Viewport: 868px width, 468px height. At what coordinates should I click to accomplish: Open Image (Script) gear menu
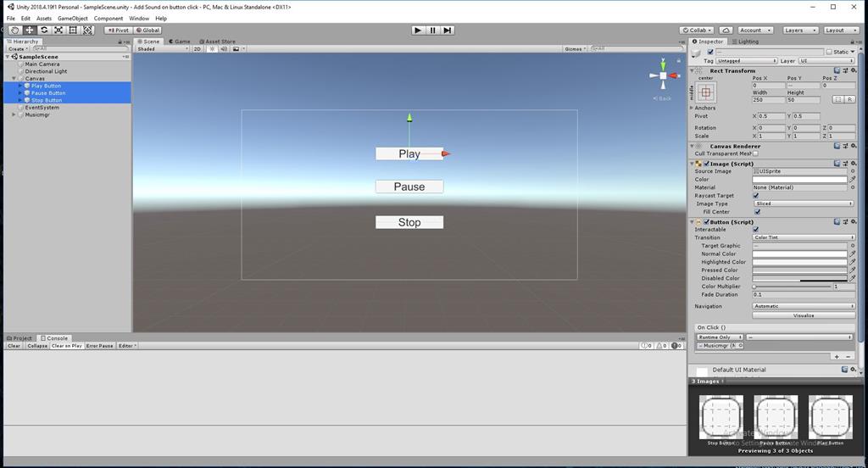pyautogui.click(x=854, y=164)
